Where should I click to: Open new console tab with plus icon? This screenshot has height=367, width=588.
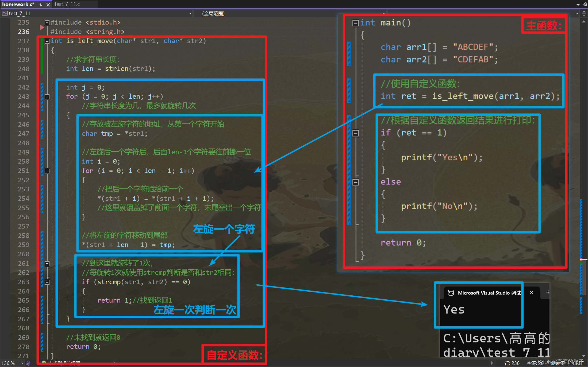[x=548, y=292]
